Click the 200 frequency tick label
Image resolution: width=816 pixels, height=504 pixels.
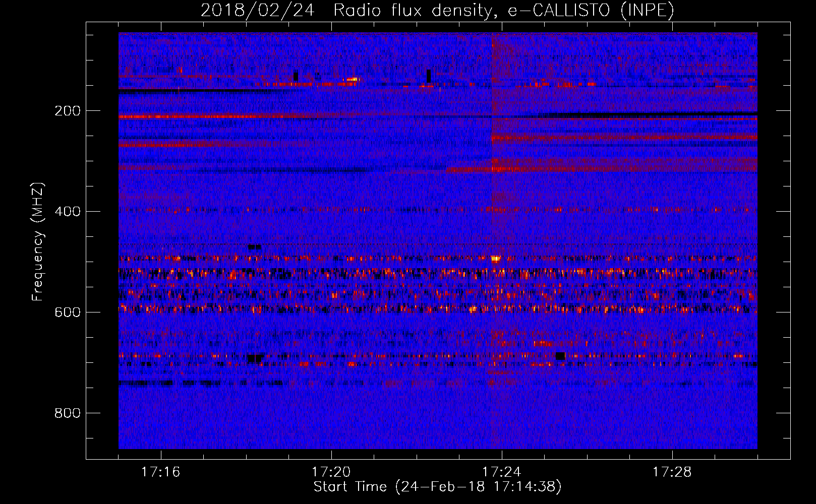tap(68, 111)
